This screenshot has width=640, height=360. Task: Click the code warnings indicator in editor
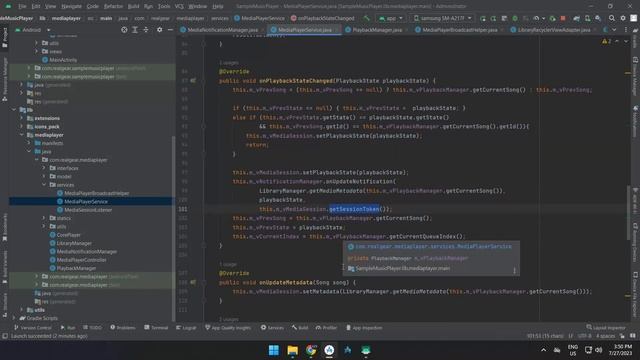click(606, 41)
